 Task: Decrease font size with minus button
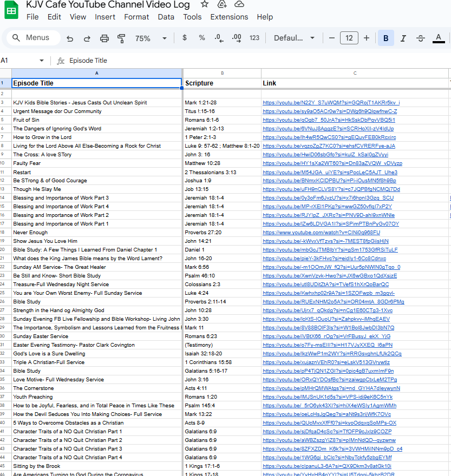332,38
